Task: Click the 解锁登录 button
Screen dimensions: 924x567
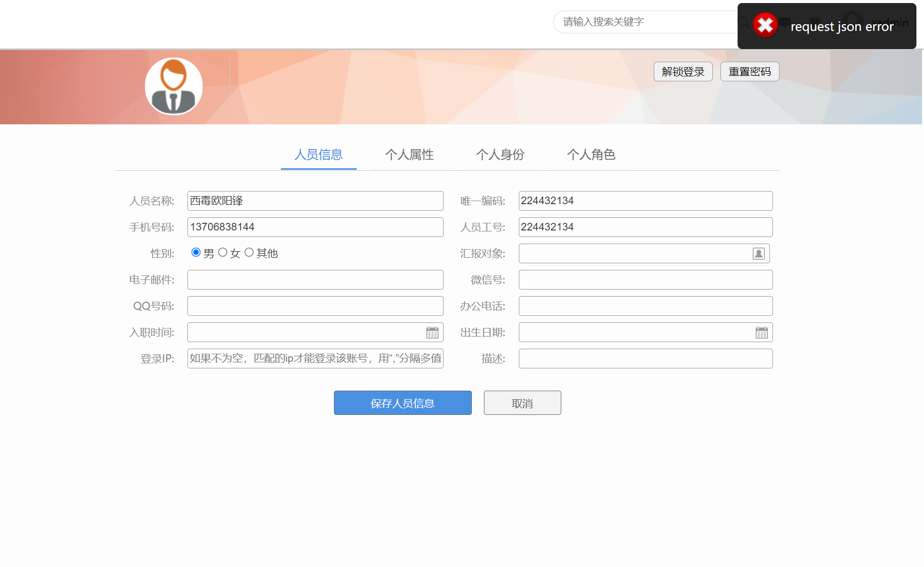Action: pyautogui.click(x=683, y=72)
